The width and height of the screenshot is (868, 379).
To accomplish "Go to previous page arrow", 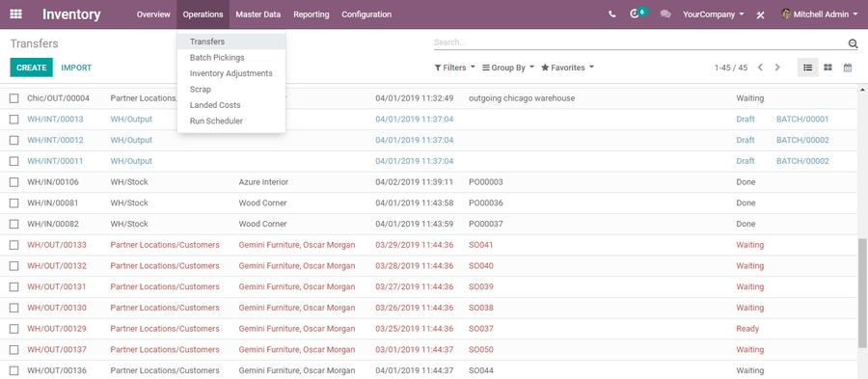I will pyautogui.click(x=760, y=68).
